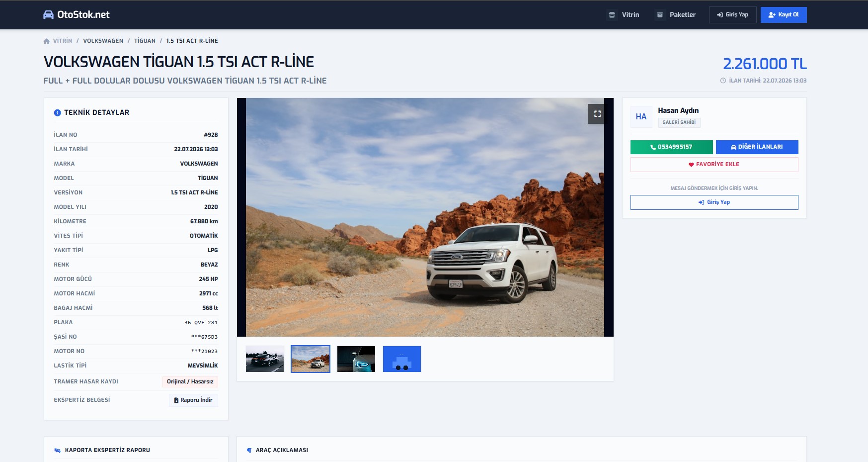Viewport: 868px width, 462px height.
Task: Click the clock icon beside İLAN TARİHİ
Action: (x=723, y=81)
